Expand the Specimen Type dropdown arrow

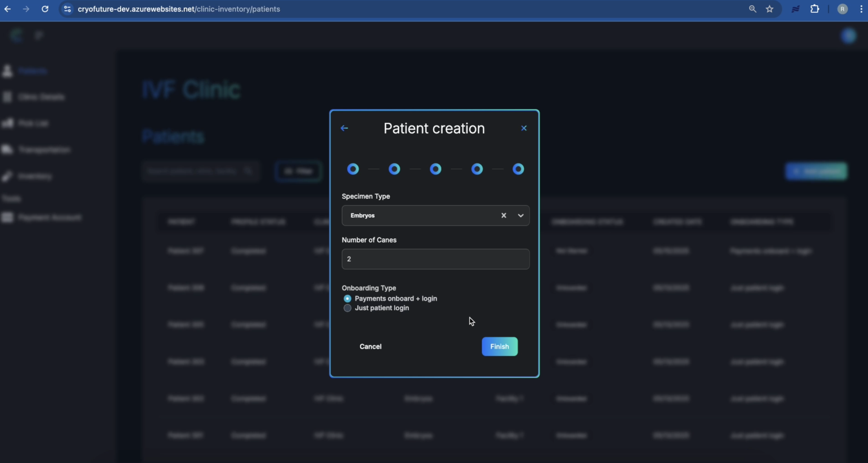[x=521, y=215]
